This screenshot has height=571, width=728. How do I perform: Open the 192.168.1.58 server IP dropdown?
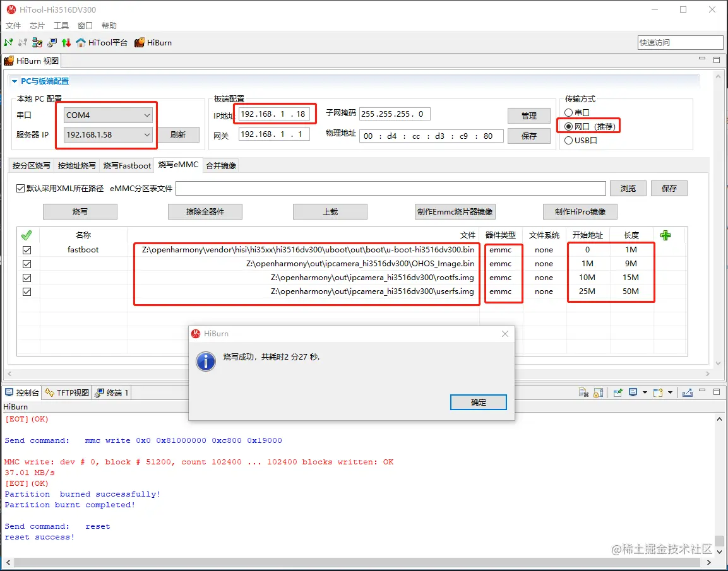[x=108, y=135]
